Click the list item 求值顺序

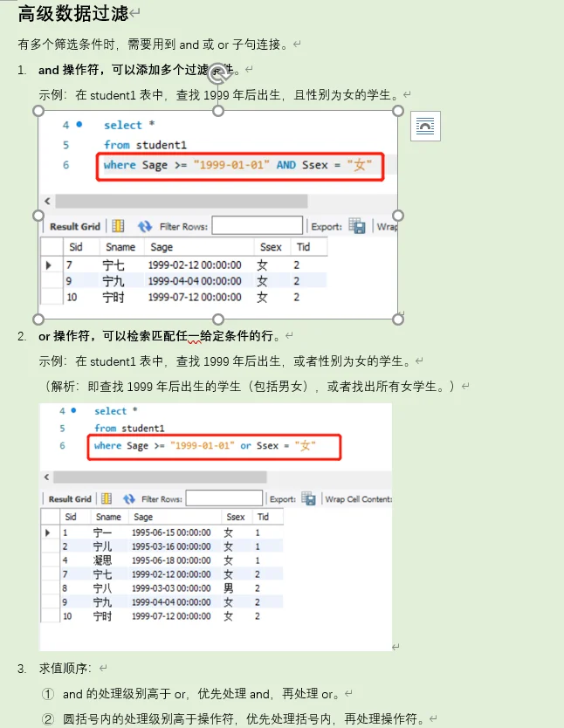[65, 668]
